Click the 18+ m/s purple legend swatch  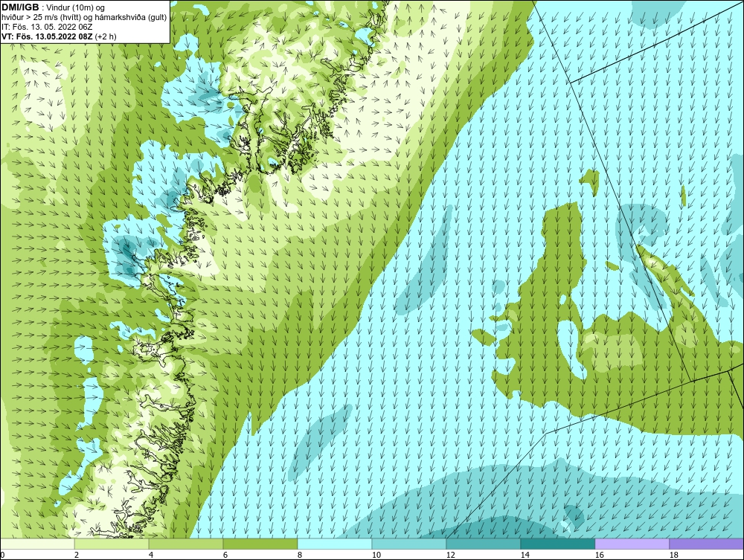point(707,544)
